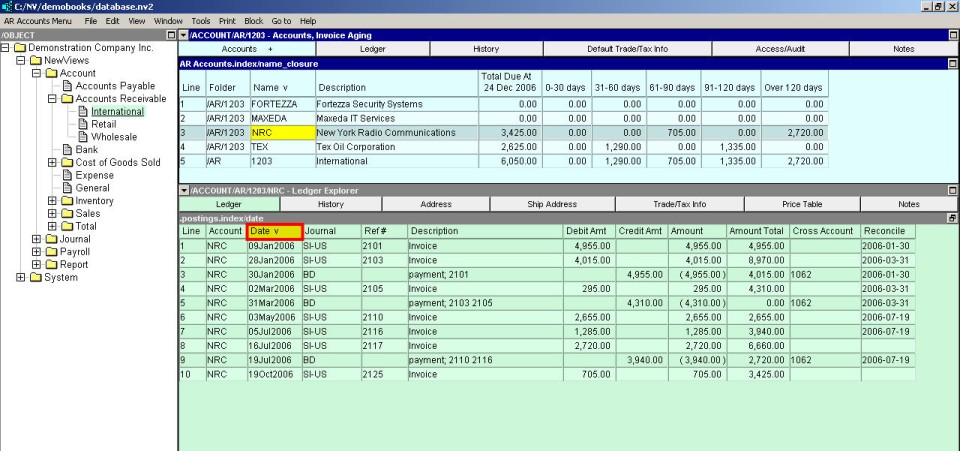Open the Tools menu
The height and width of the screenshot is (451, 960).
pos(201,20)
